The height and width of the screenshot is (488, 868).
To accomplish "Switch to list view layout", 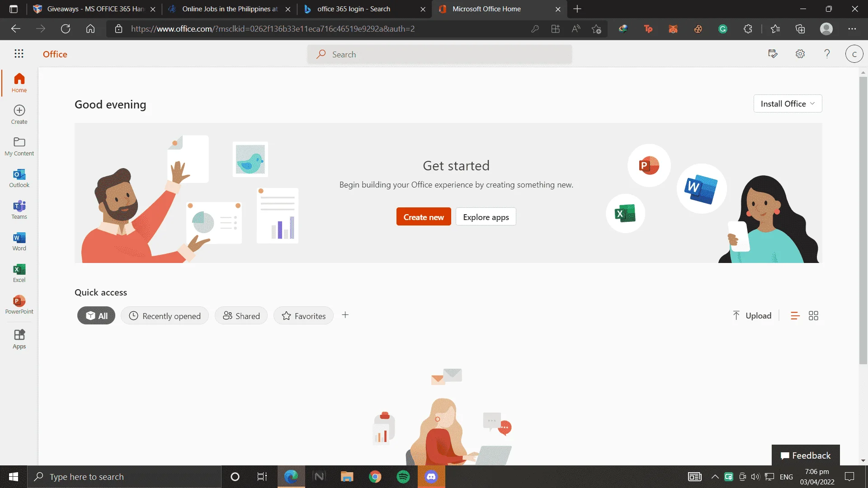I will [x=795, y=316].
